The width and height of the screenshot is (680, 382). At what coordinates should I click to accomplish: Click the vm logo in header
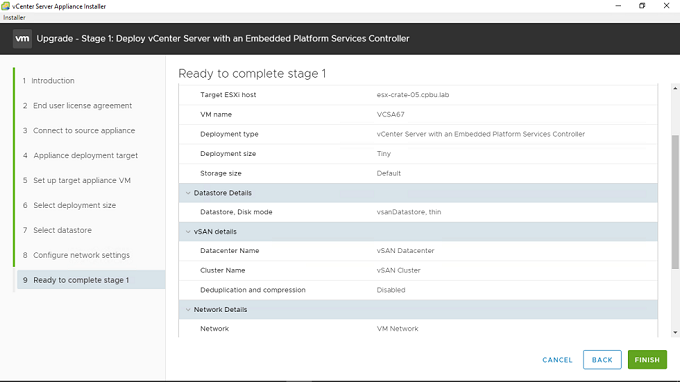click(x=22, y=39)
